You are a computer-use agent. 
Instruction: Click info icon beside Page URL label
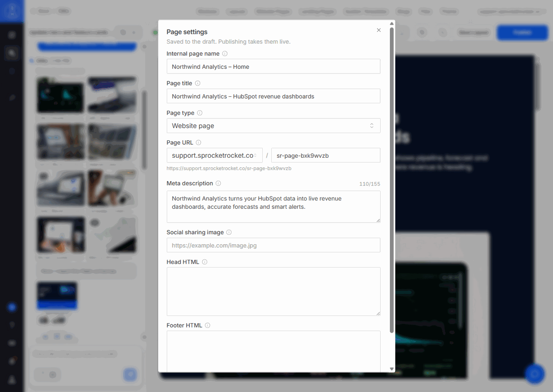198,142
